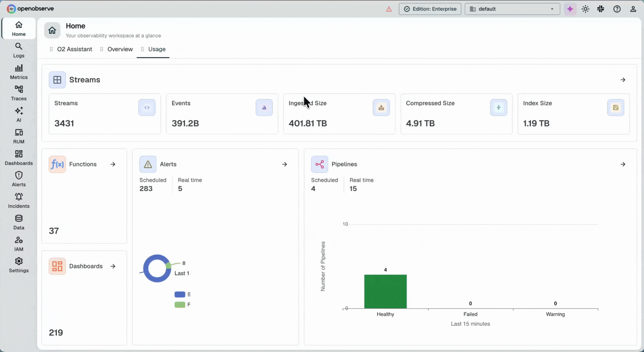This screenshot has width=644, height=352.
Task: Expand the default organization dropdown
Action: [x=512, y=9]
